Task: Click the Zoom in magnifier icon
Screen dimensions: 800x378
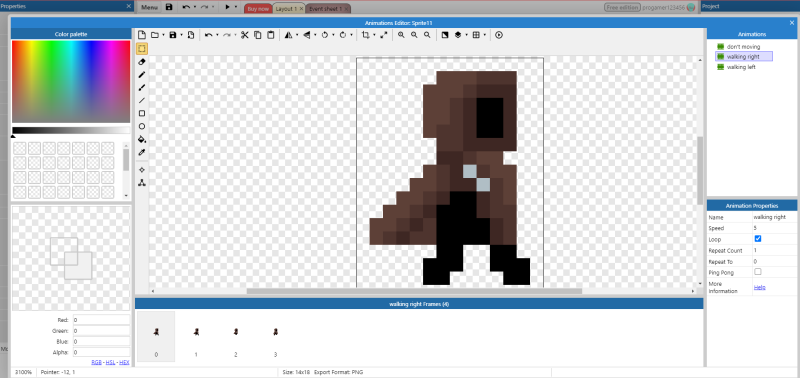Action: coord(402,35)
